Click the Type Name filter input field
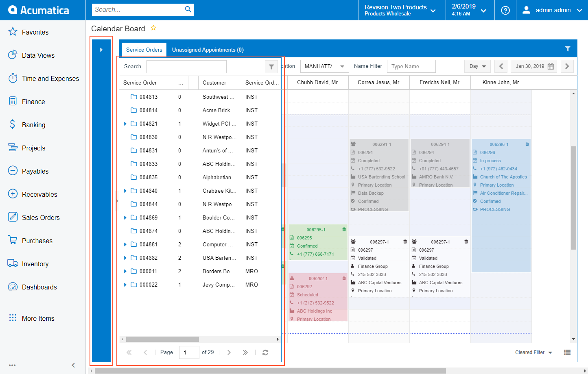The height and width of the screenshot is (374, 588). point(411,66)
